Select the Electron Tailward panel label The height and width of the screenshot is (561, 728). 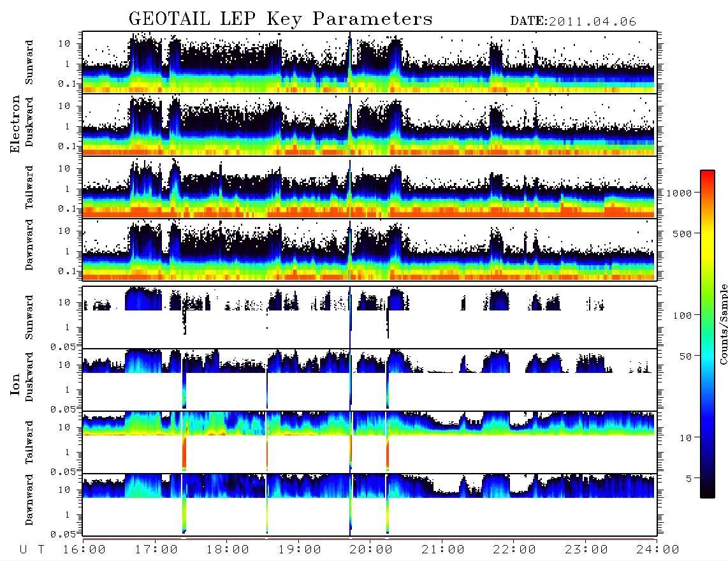(29, 187)
